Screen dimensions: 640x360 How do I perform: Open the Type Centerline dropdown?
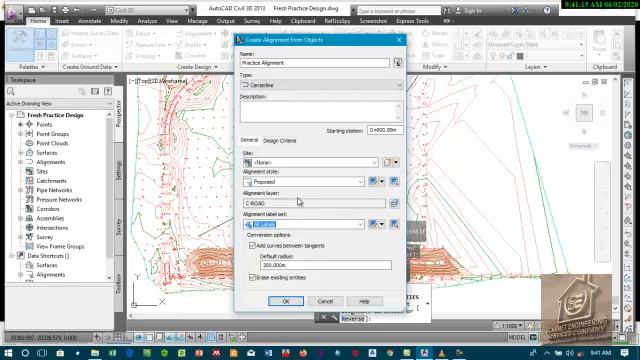(322, 85)
